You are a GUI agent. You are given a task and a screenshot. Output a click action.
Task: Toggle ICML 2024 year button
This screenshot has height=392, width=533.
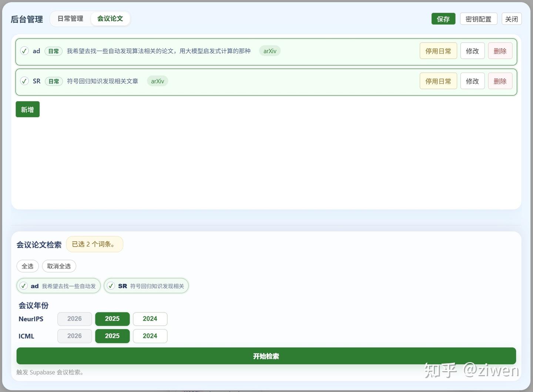(x=150, y=336)
